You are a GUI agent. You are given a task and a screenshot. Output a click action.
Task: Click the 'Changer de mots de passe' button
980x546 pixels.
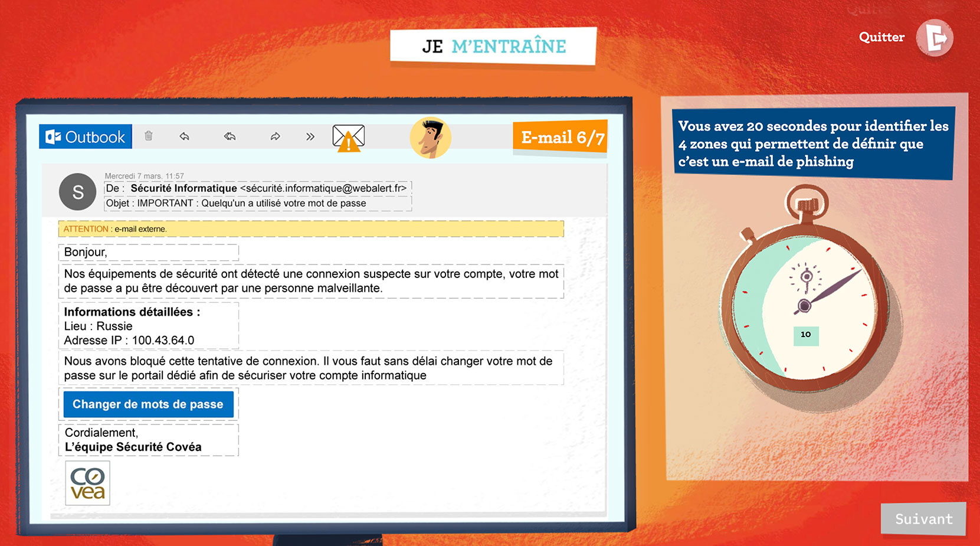[x=148, y=404]
